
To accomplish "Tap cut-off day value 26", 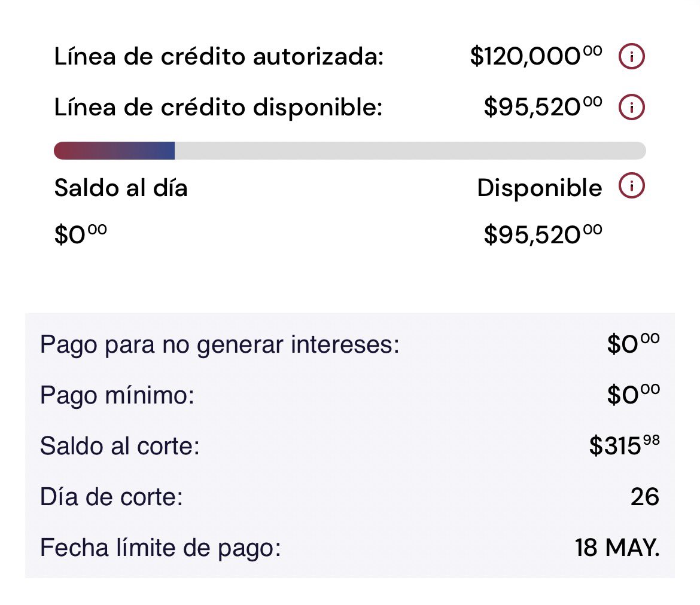I will (644, 497).
